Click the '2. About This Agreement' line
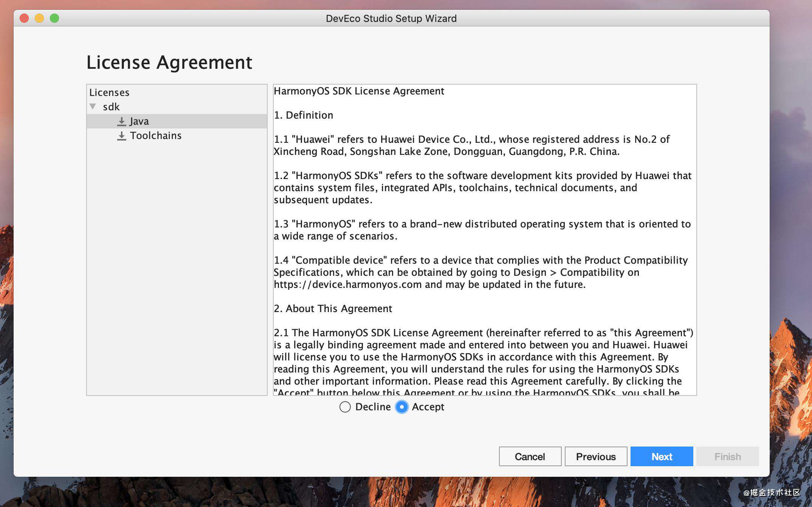 [x=333, y=309]
